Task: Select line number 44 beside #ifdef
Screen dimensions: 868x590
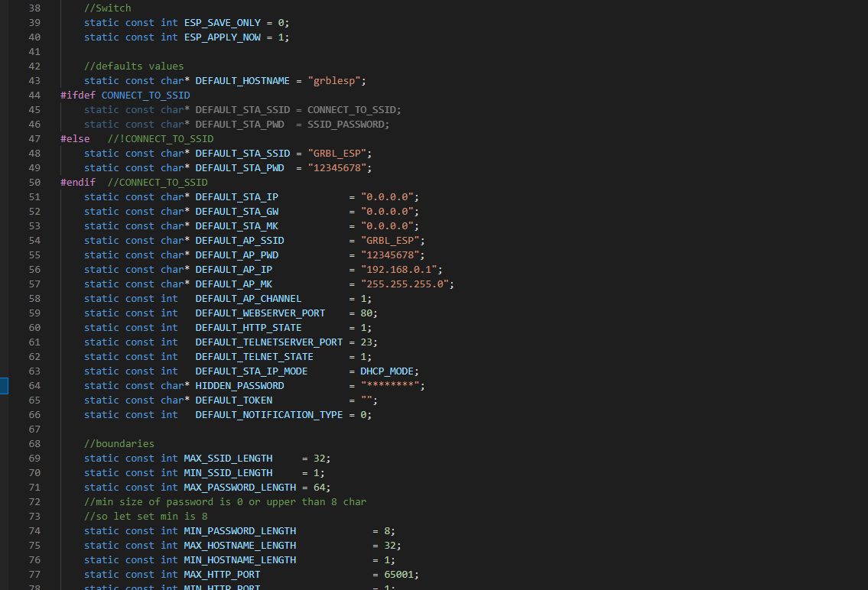Action: [x=34, y=95]
